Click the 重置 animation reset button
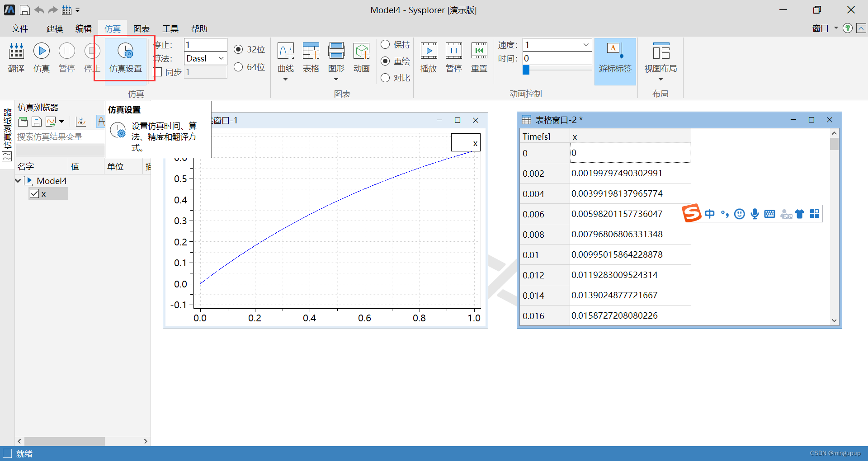This screenshot has height=461, width=868. (x=479, y=58)
